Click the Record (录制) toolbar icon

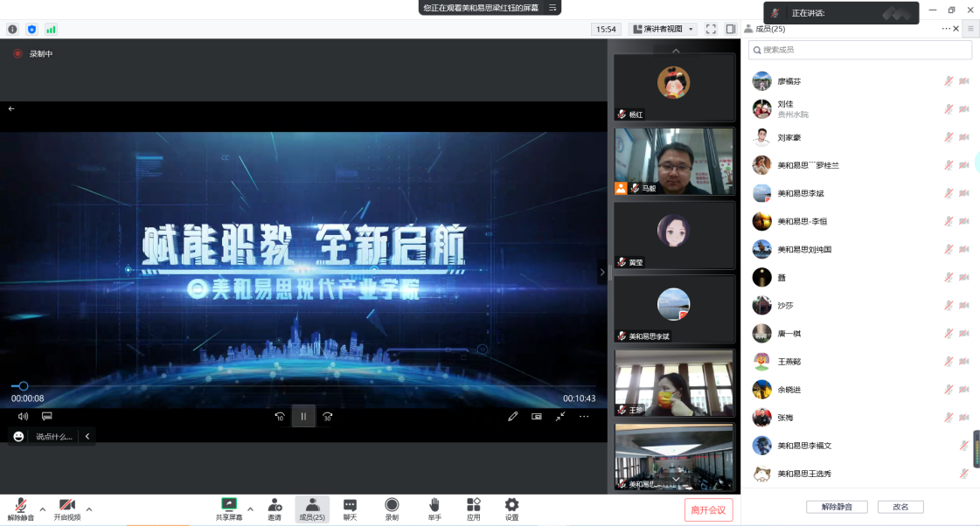point(392,509)
